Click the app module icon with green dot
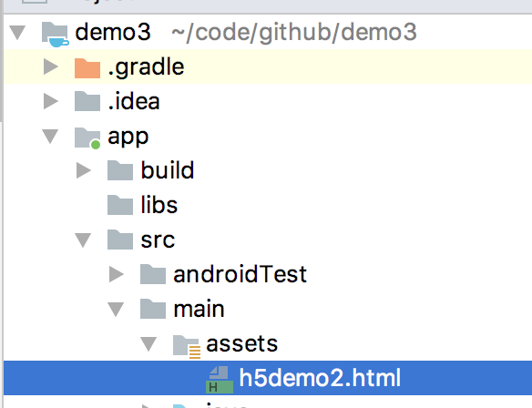Screen dimensions: 532x408 click(x=87, y=138)
